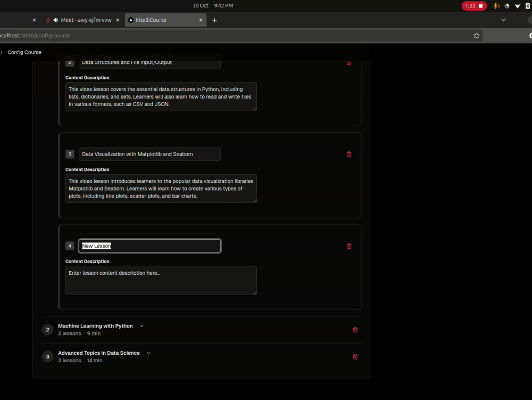Click the Config Course breadcrumb

click(x=24, y=52)
